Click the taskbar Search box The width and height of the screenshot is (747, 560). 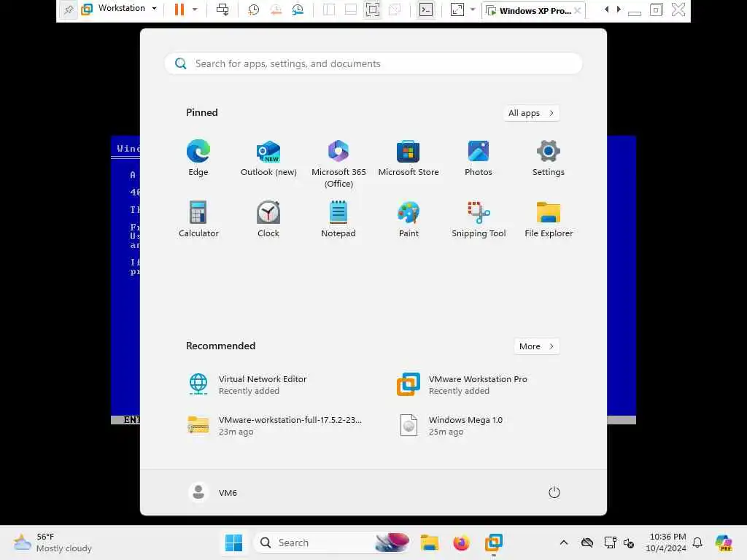coord(332,542)
